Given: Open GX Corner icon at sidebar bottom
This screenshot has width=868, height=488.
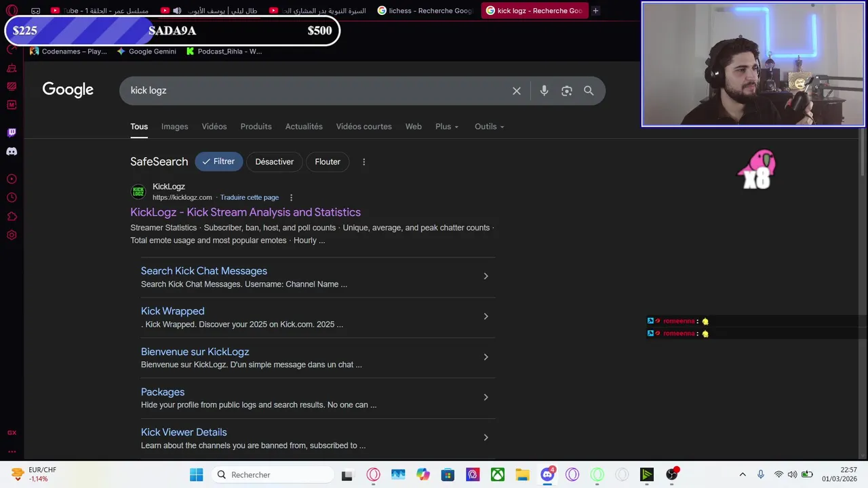Looking at the screenshot, I should (x=12, y=432).
